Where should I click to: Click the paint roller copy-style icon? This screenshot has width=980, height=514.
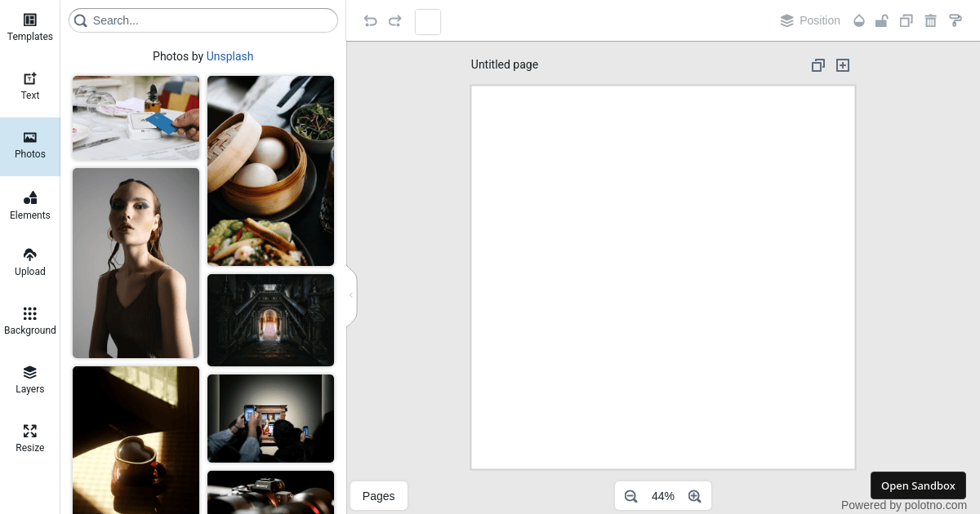point(955,21)
